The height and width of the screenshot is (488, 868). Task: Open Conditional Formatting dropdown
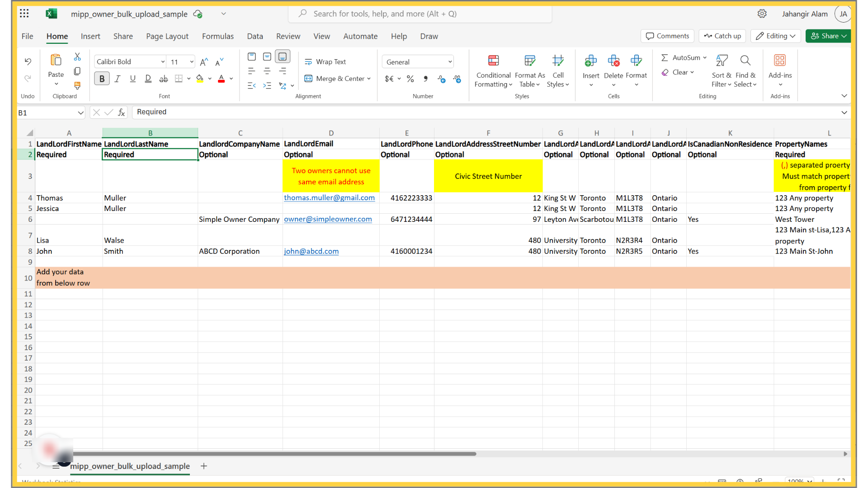(493, 71)
